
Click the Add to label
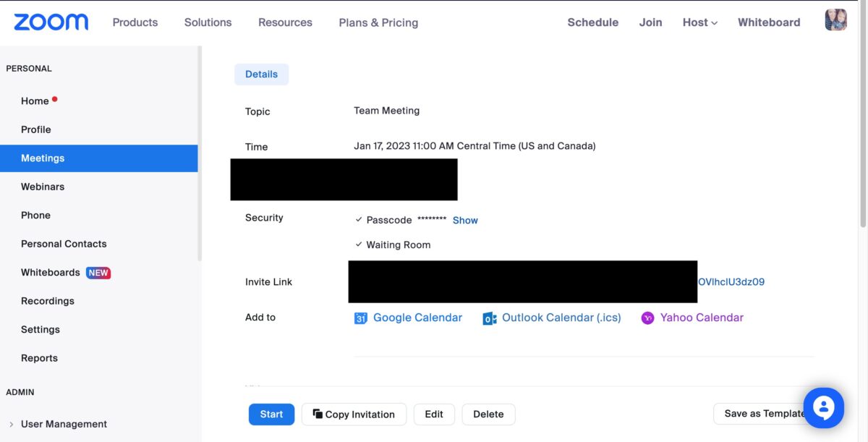[260, 318]
